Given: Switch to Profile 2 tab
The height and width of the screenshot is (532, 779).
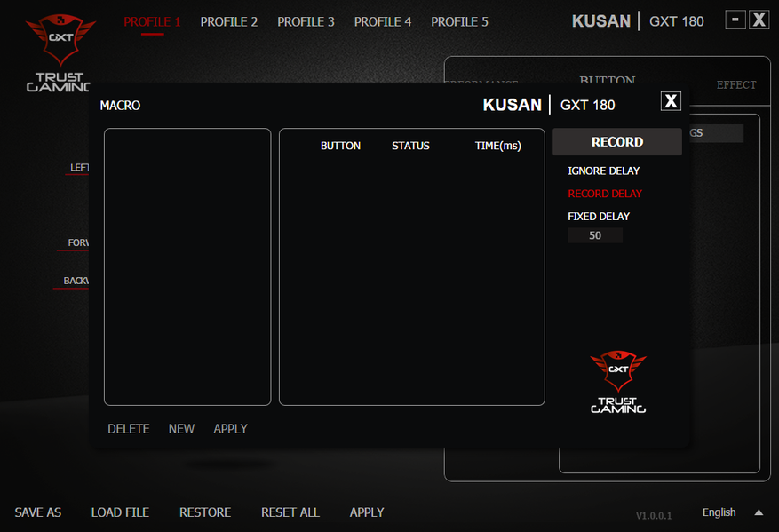Looking at the screenshot, I should [x=229, y=22].
